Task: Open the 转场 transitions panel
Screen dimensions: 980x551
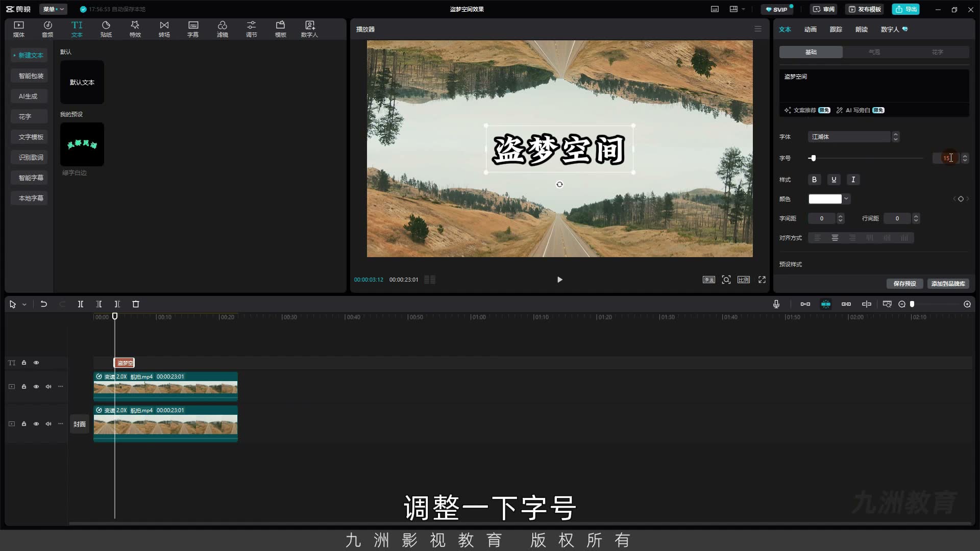Action: pyautogui.click(x=164, y=29)
